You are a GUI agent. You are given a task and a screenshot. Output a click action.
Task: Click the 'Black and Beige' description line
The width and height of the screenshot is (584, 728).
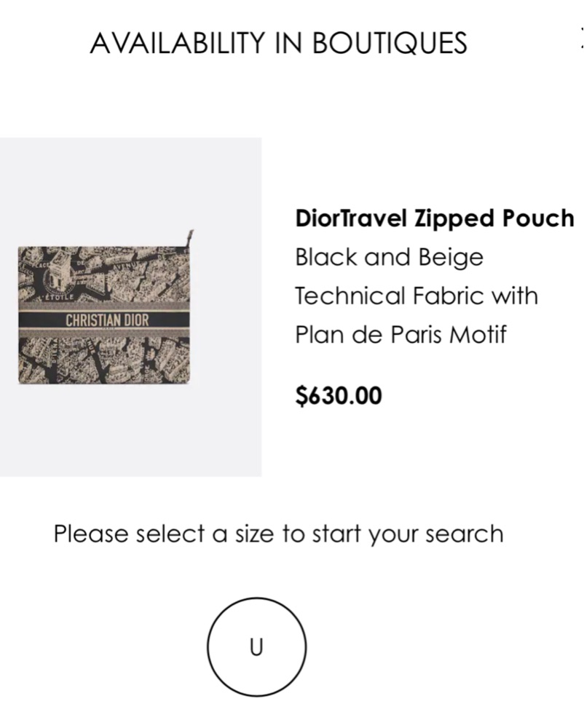[389, 257]
